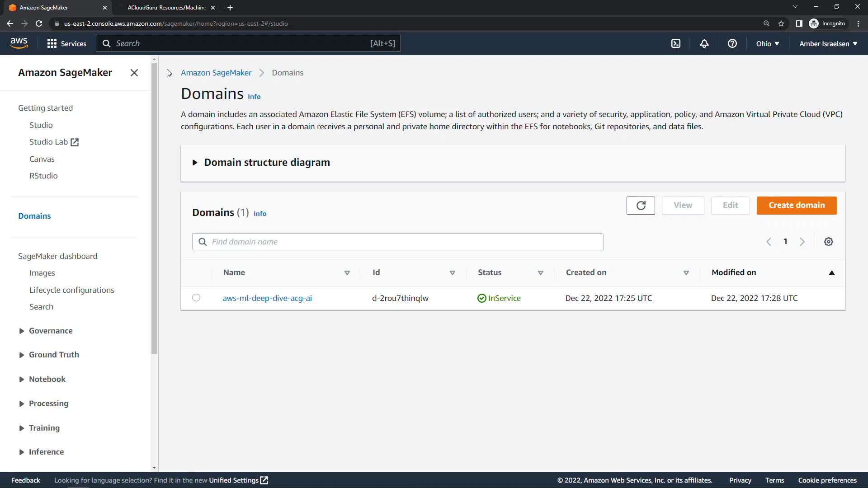Screen dimensions: 868x488
Task: Open the help question mark icon
Action: pyautogui.click(x=732, y=43)
